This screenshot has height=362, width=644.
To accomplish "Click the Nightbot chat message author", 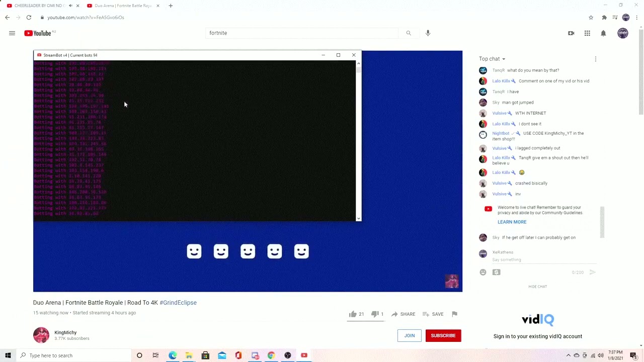I will pyautogui.click(x=501, y=134).
